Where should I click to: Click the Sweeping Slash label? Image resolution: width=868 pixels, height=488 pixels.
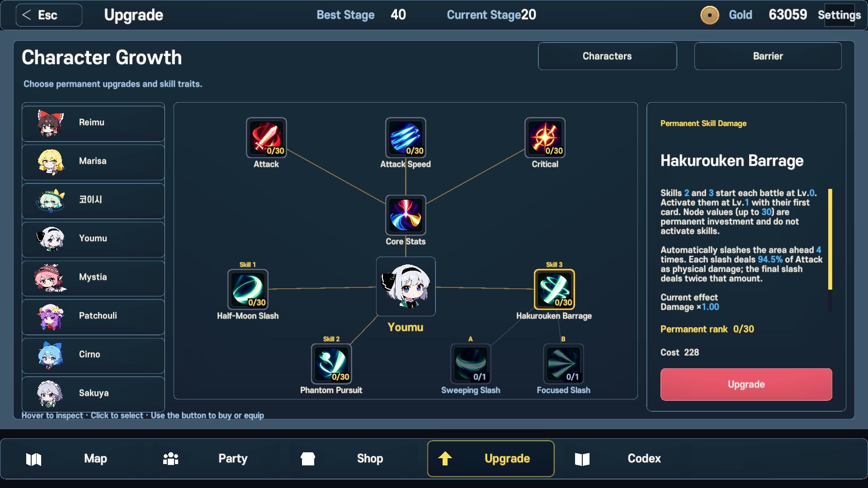pyautogui.click(x=471, y=390)
